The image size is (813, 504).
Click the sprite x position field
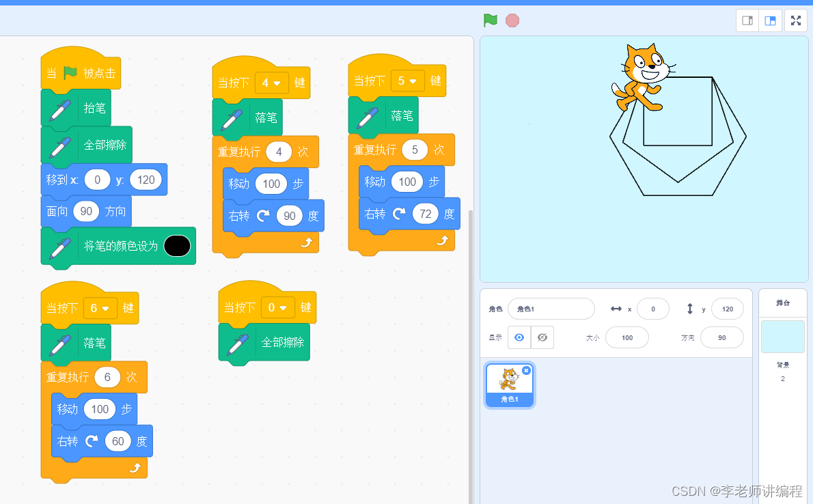click(x=652, y=309)
